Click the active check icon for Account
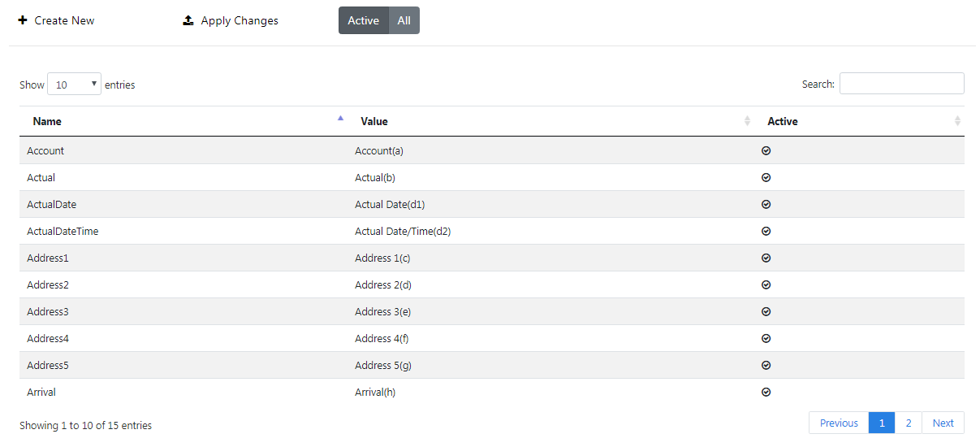 pos(766,150)
